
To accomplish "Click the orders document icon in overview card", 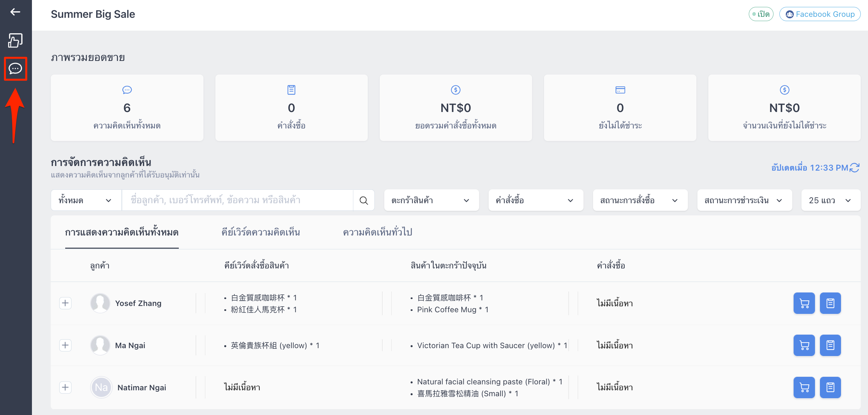I will click(291, 90).
